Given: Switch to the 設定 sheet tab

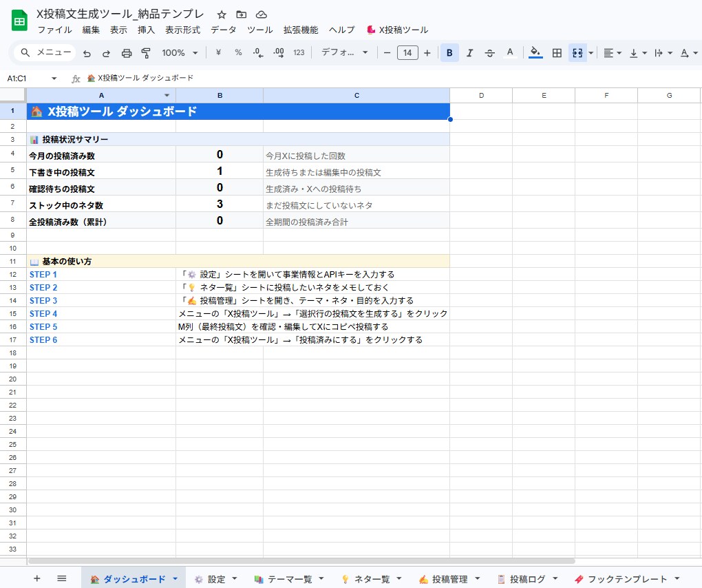Looking at the screenshot, I should 216,580.
